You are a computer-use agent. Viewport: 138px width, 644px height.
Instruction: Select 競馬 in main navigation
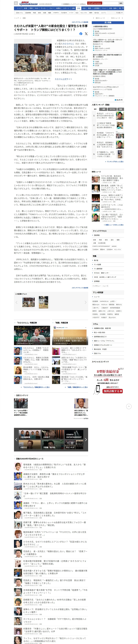click(x=90, y=8)
